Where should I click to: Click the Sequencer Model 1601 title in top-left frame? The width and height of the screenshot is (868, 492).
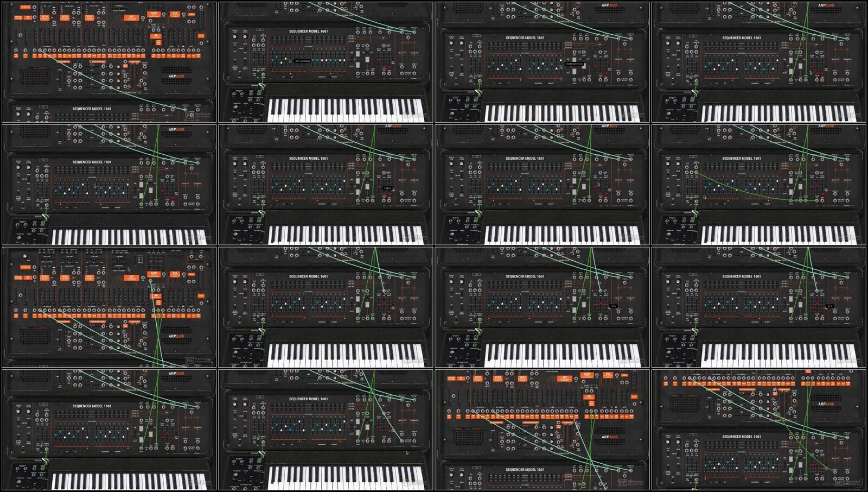click(x=92, y=109)
